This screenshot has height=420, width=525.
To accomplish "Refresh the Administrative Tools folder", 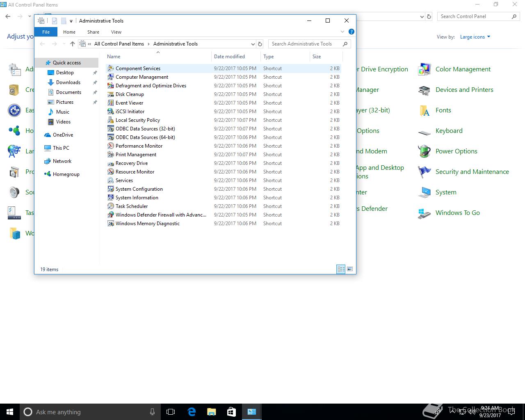I will [x=260, y=44].
